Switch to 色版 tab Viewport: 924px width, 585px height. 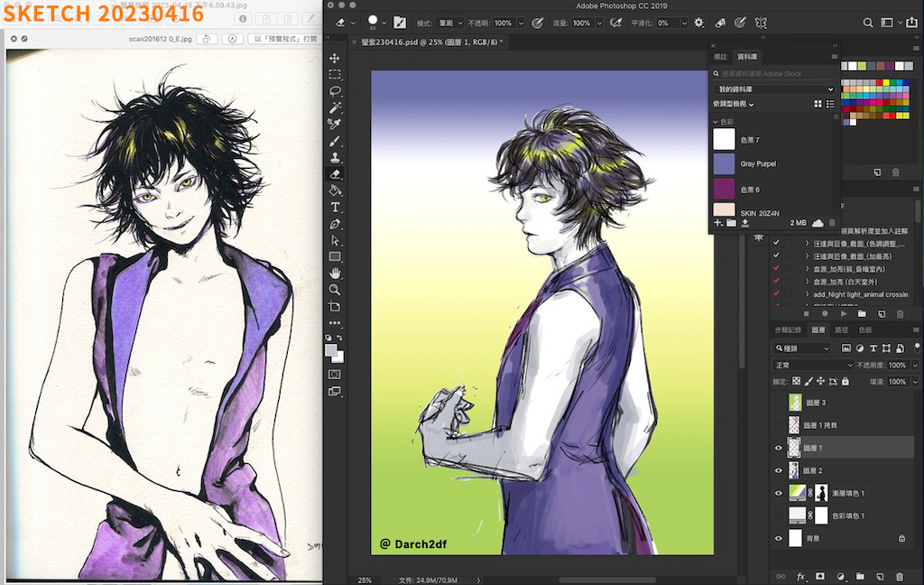tap(865, 330)
